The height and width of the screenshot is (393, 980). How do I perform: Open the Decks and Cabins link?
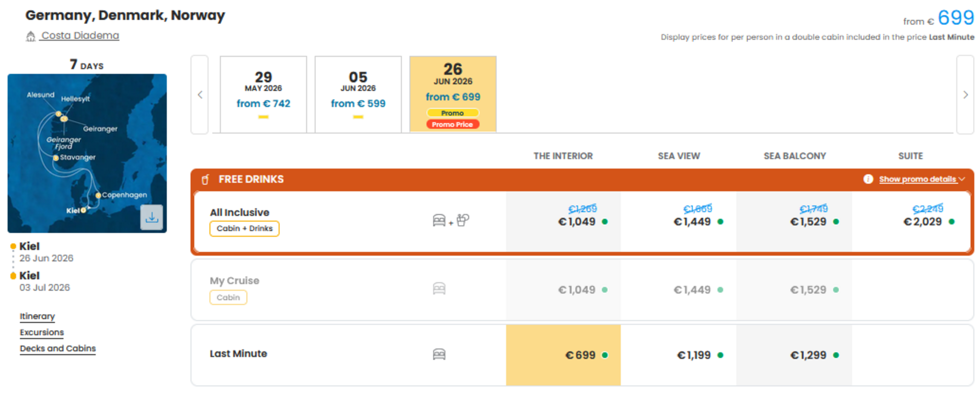(x=58, y=349)
